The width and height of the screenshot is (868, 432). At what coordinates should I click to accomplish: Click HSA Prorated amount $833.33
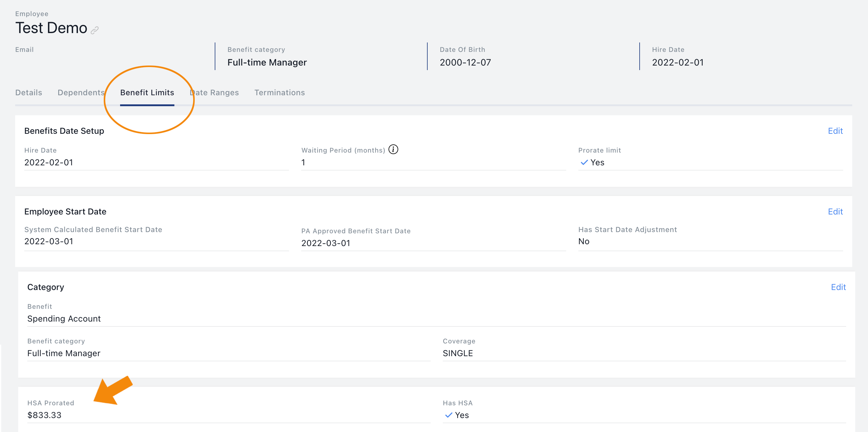point(45,415)
